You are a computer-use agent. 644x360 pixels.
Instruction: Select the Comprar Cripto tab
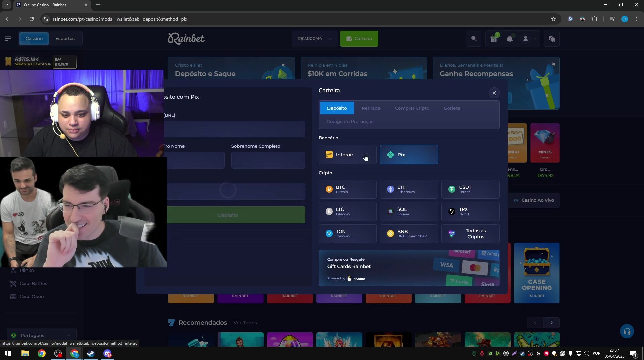click(x=412, y=108)
